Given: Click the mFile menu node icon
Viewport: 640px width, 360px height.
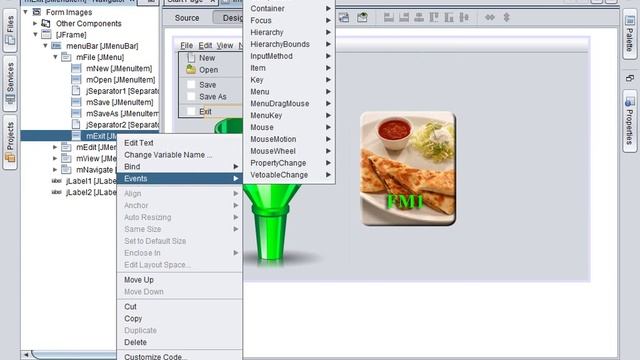Looking at the screenshot, I should pos(66,57).
